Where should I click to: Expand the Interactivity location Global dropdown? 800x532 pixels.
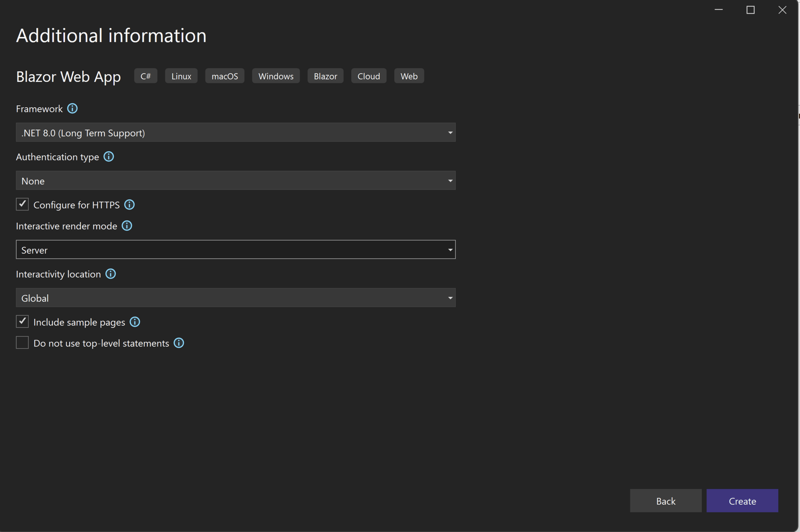(x=235, y=298)
